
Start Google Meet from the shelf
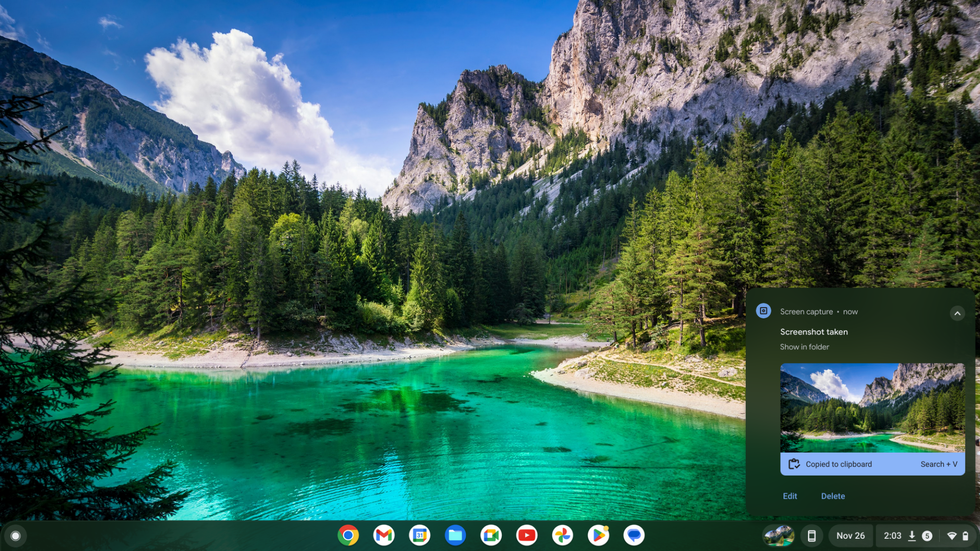tap(491, 535)
